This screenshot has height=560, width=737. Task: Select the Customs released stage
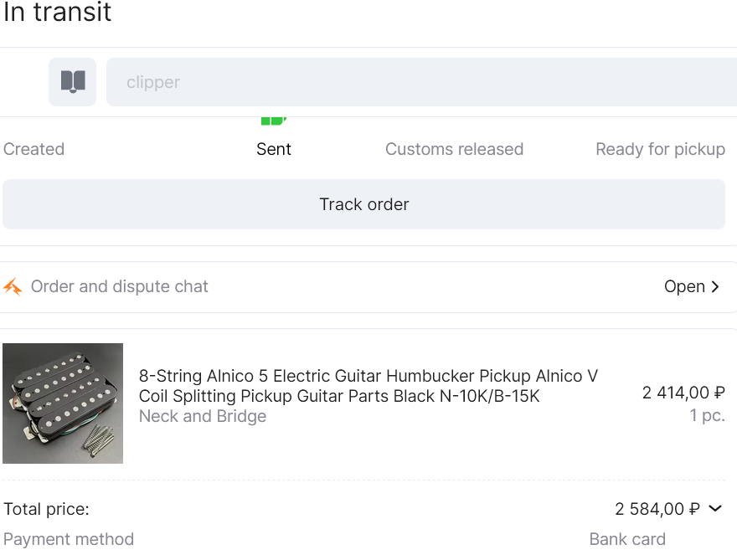click(454, 149)
